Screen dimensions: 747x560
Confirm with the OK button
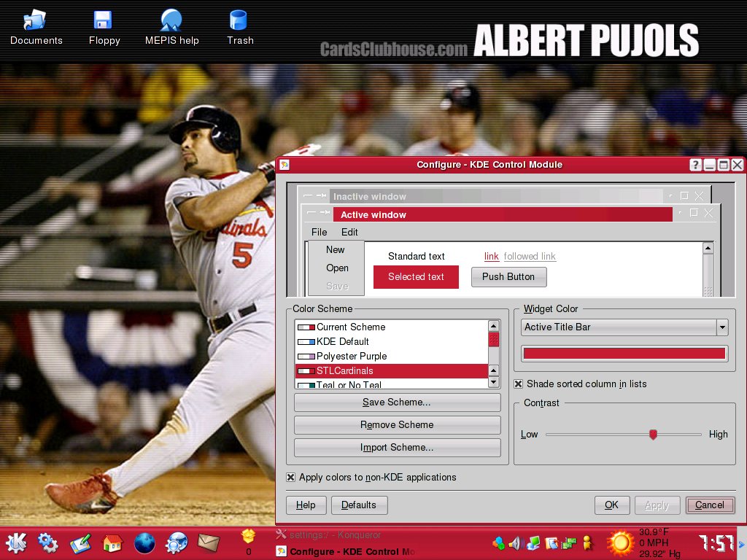[612, 505]
